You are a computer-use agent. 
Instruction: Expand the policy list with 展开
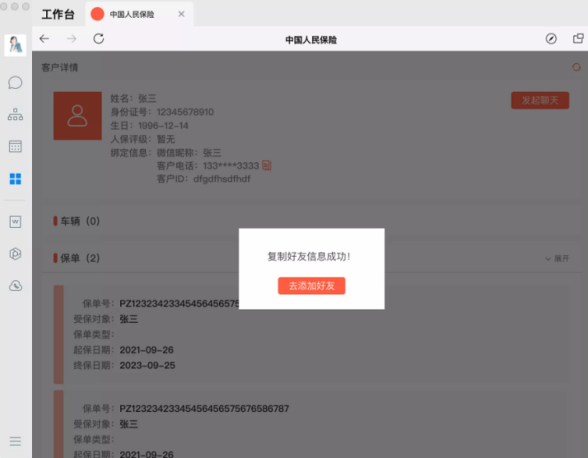[557, 258]
